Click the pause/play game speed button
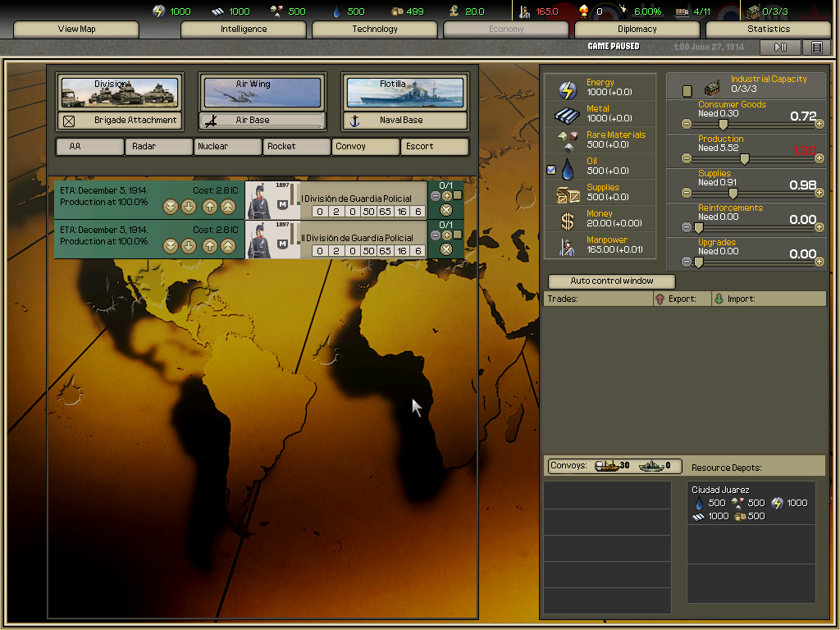The width and height of the screenshot is (840, 630). click(x=781, y=48)
